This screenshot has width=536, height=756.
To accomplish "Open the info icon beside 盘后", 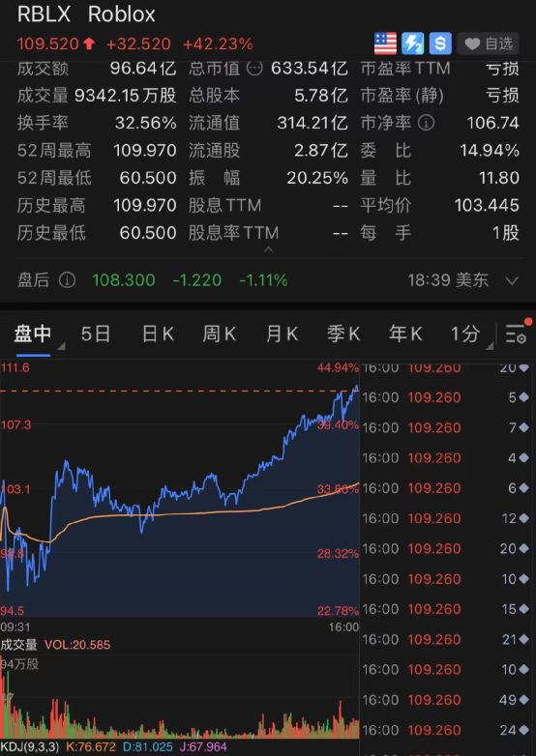I will 67,279.
